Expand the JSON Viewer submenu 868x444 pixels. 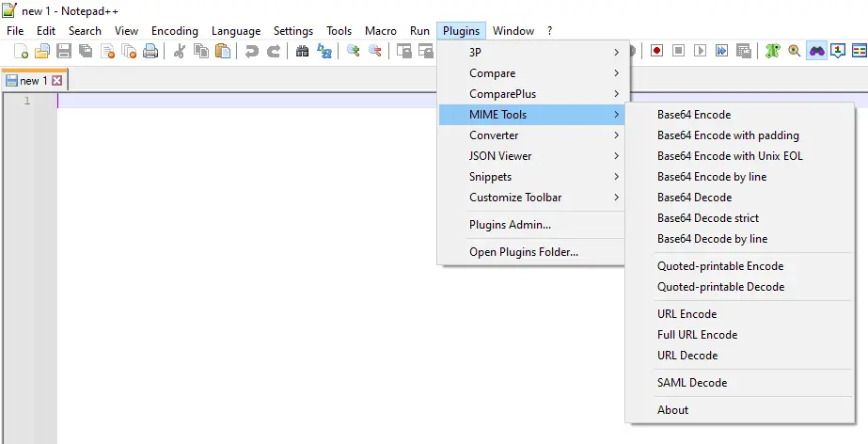pyautogui.click(x=533, y=156)
